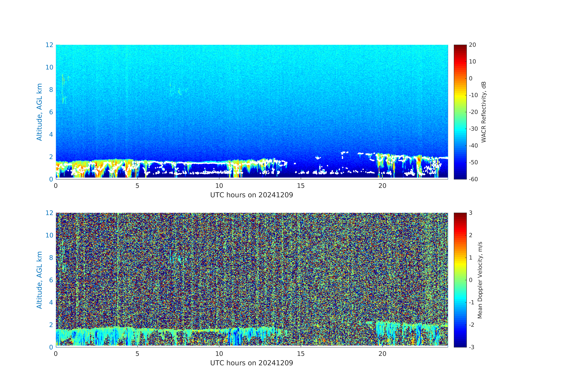The width and height of the screenshot is (571, 392).
Task: Click y-axis tick 12 of top plot
Action: (49, 45)
